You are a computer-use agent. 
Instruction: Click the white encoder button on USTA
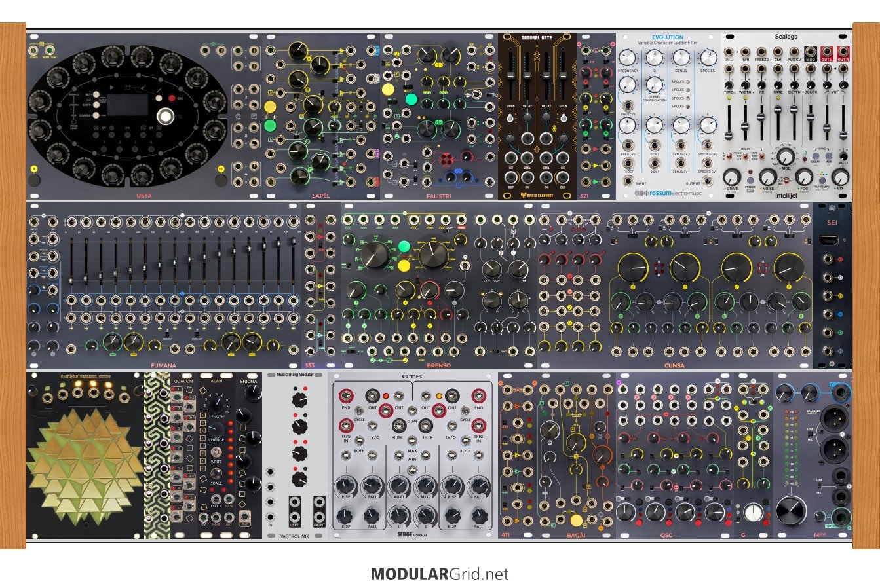point(165,117)
